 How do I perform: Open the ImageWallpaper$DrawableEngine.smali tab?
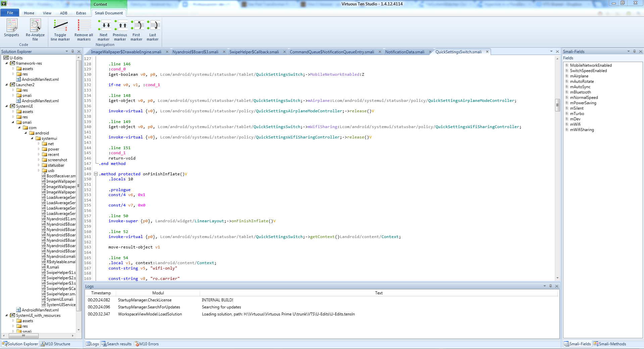(x=126, y=52)
